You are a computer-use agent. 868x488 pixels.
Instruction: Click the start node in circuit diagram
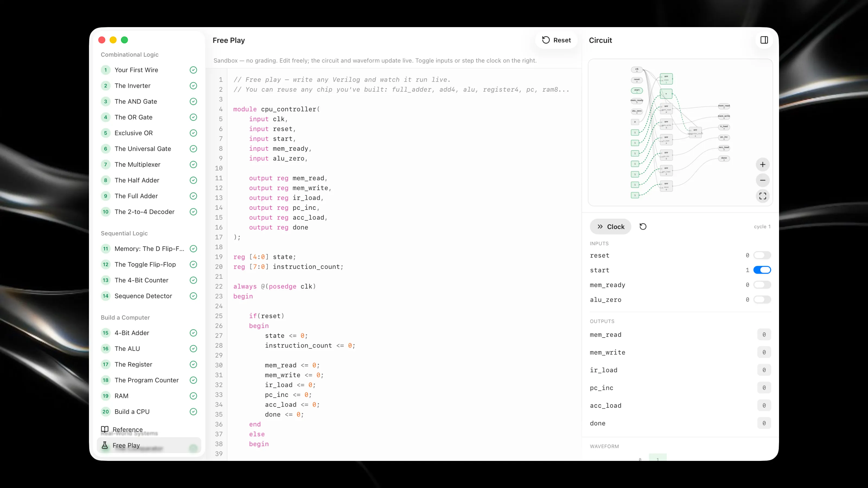click(x=637, y=90)
